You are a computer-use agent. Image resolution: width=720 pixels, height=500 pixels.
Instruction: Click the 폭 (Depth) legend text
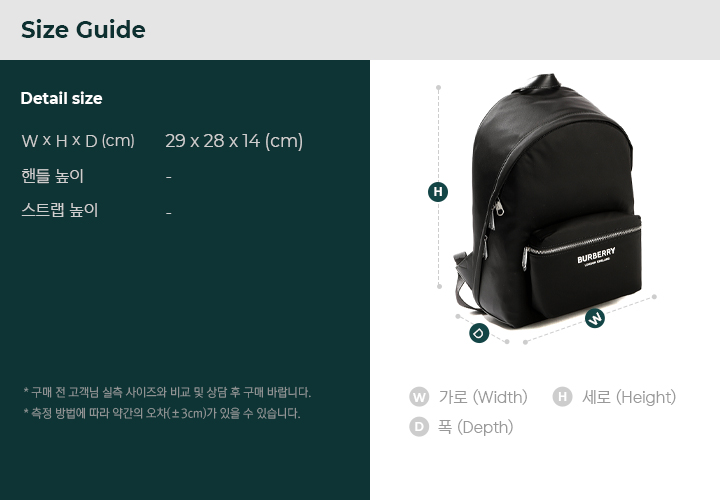pos(475,427)
